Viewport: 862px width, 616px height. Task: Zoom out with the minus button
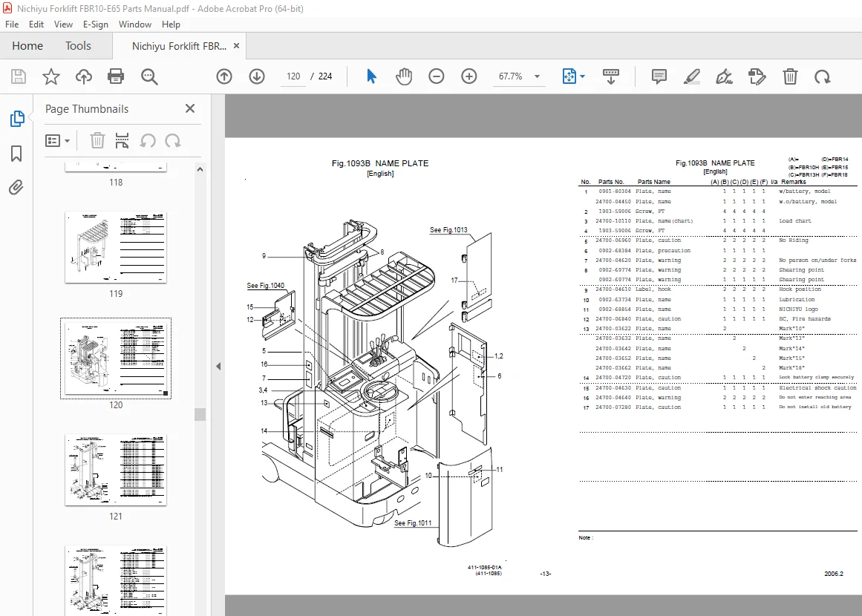coord(437,76)
